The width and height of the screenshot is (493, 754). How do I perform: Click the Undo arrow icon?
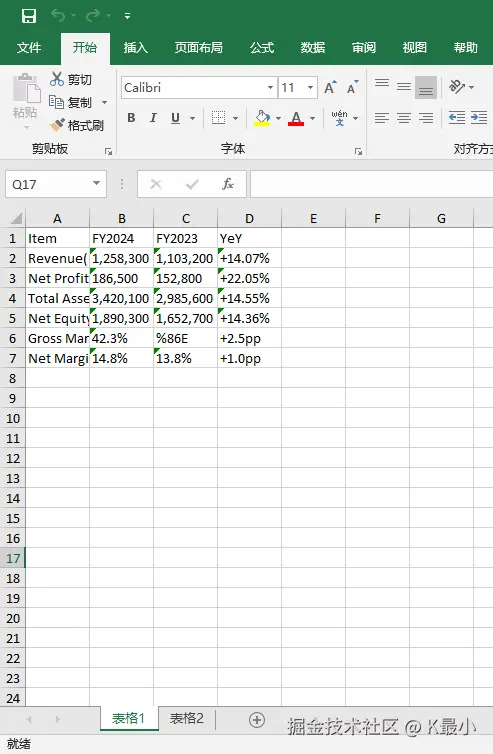pos(58,16)
